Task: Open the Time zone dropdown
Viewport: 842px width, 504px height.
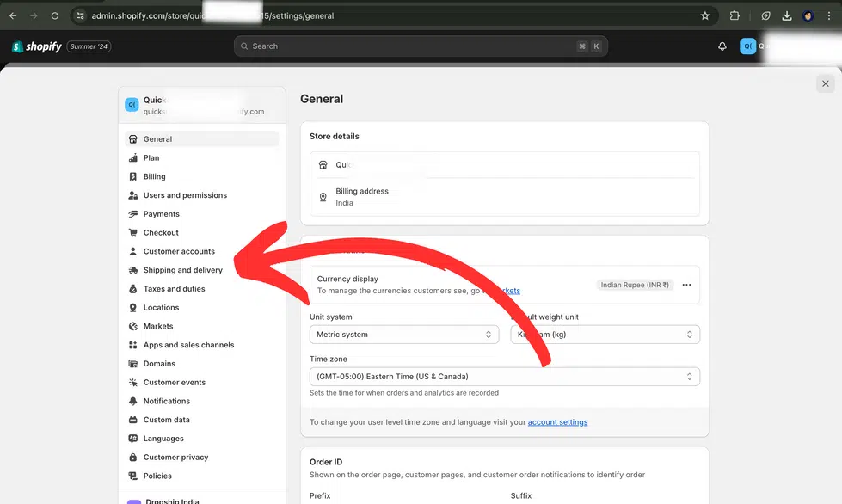Action: (x=504, y=376)
